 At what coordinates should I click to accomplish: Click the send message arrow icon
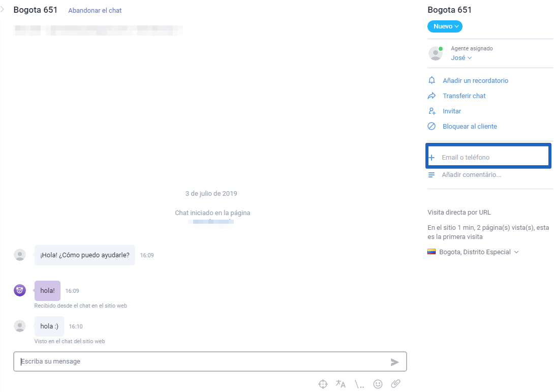394,362
